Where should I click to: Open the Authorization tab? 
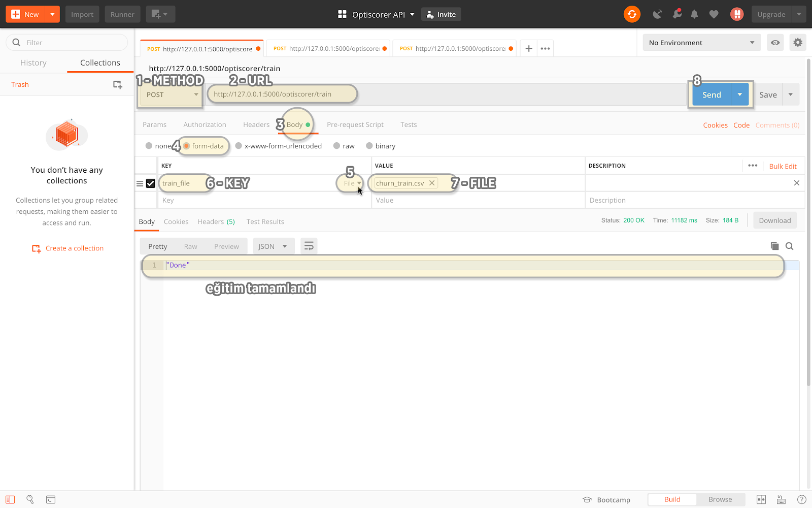[205, 124]
